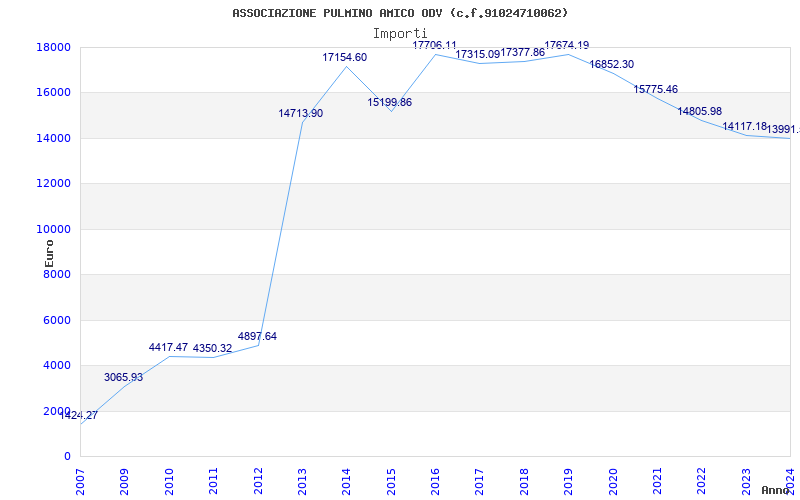Select data label 14805.98

coord(699,111)
